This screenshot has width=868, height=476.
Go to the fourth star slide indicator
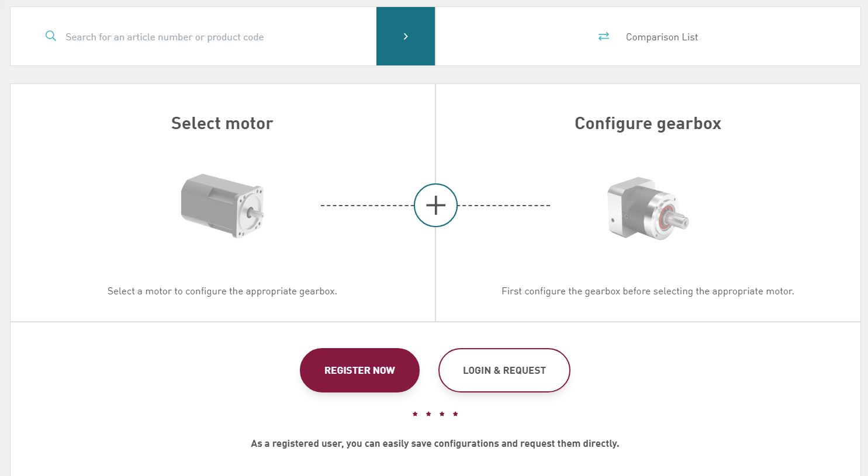pyautogui.click(x=455, y=414)
